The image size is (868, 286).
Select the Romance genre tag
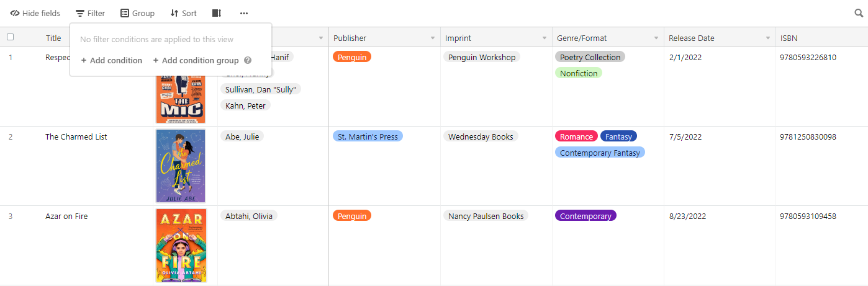click(576, 136)
